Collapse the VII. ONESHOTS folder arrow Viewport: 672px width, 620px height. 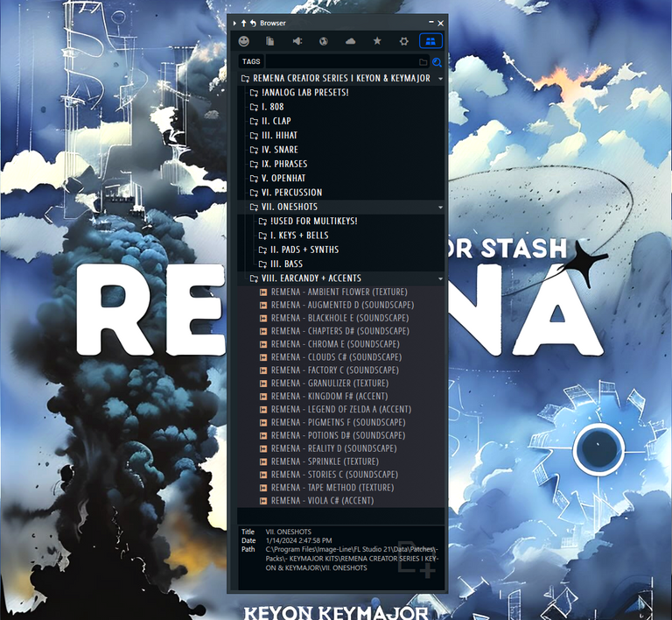[x=440, y=208]
